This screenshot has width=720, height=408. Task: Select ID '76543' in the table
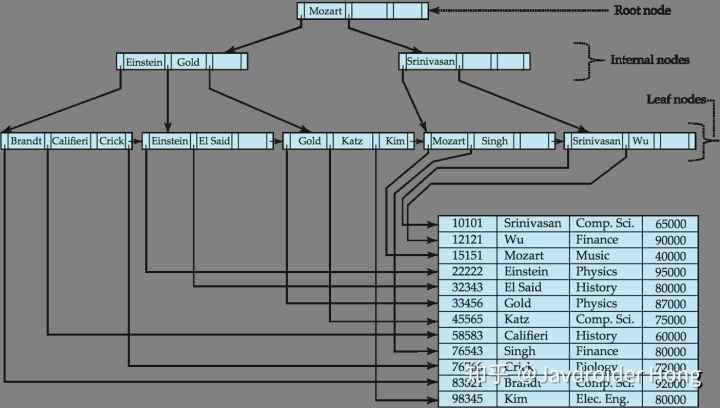(467, 351)
